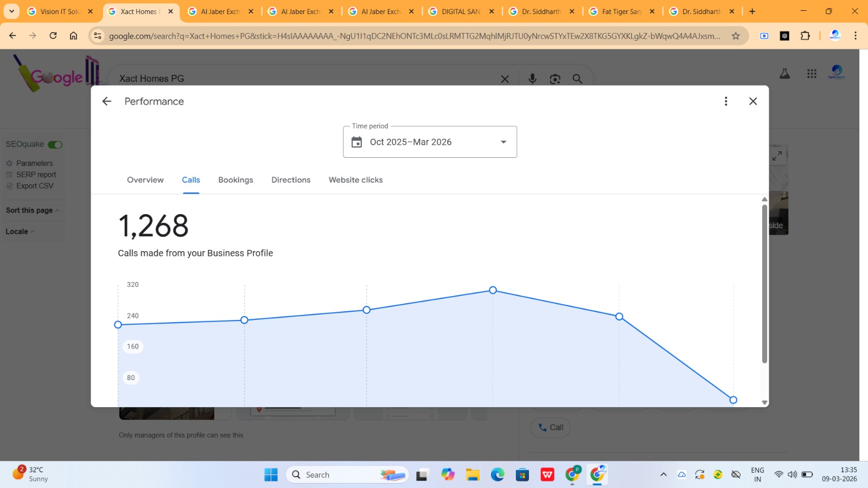Image resolution: width=868 pixels, height=488 pixels.
Task: Go to browser home page
Action: coord(73,36)
